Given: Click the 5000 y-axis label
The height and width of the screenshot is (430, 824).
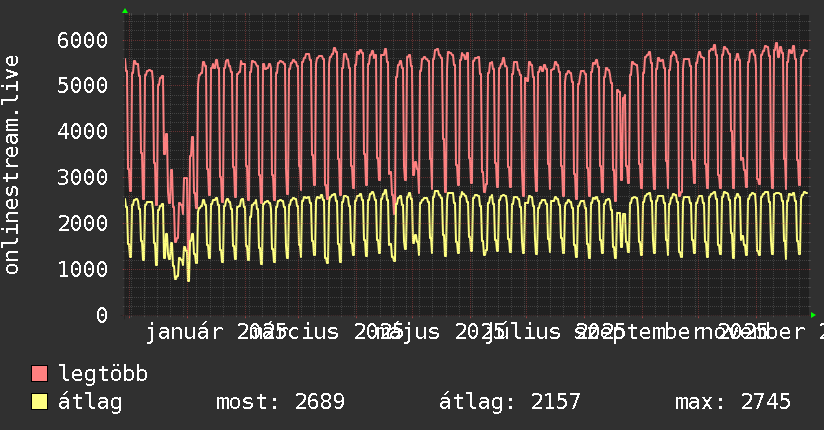Looking at the screenshot, I should (83, 86).
